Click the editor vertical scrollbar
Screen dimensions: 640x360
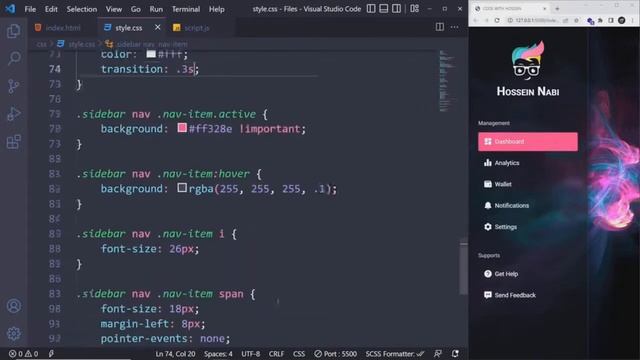click(x=463, y=267)
